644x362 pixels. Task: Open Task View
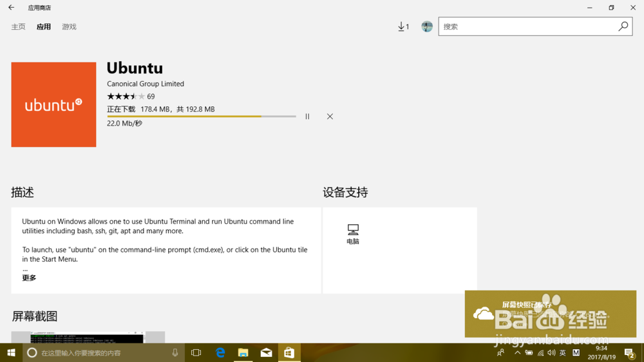pyautogui.click(x=196, y=352)
